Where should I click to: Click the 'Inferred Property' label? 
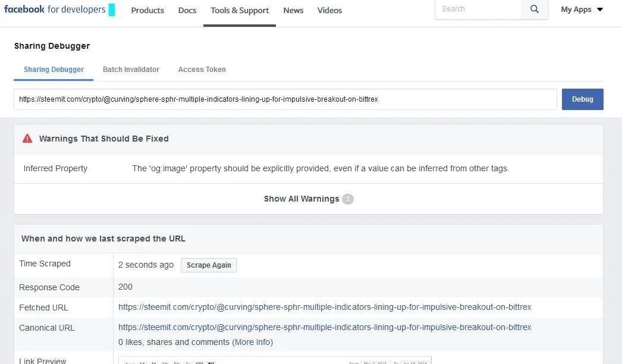[x=55, y=168]
